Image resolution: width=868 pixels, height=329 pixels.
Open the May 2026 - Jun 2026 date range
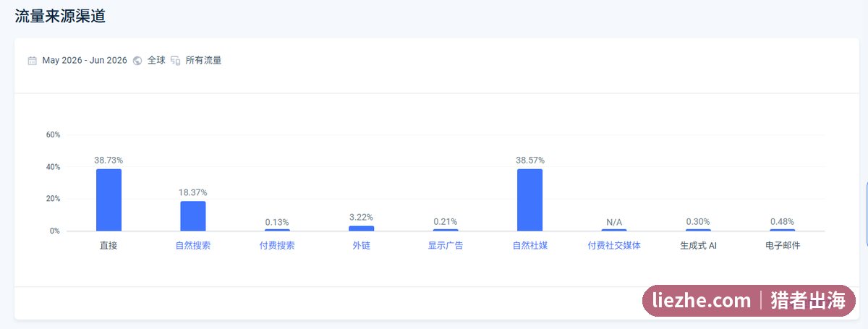click(85, 61)
